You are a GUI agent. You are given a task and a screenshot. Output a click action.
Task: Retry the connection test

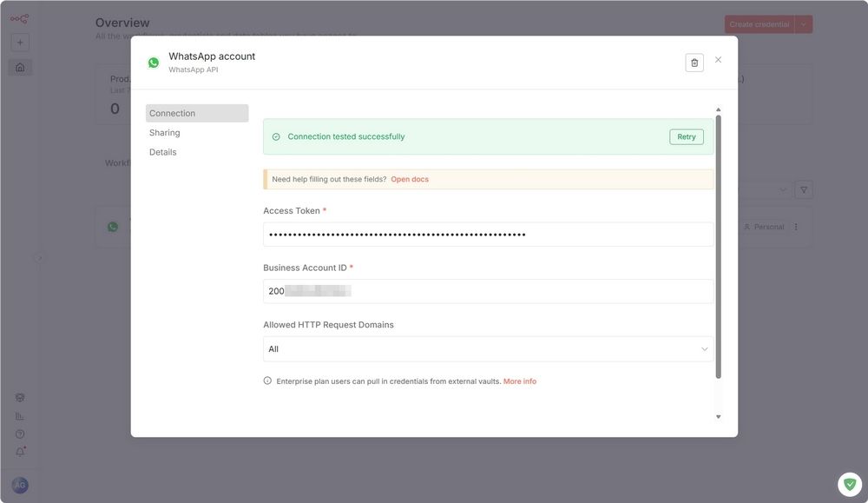[686, 136]
